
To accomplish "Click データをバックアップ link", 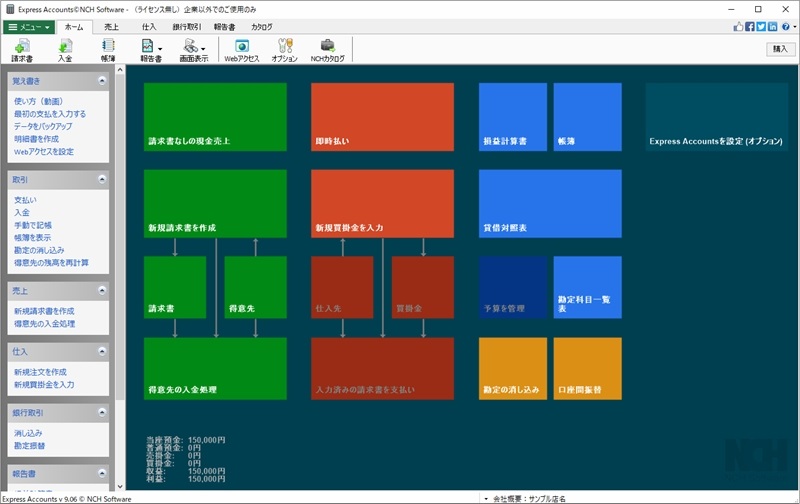I will click(x=43, y=126).
